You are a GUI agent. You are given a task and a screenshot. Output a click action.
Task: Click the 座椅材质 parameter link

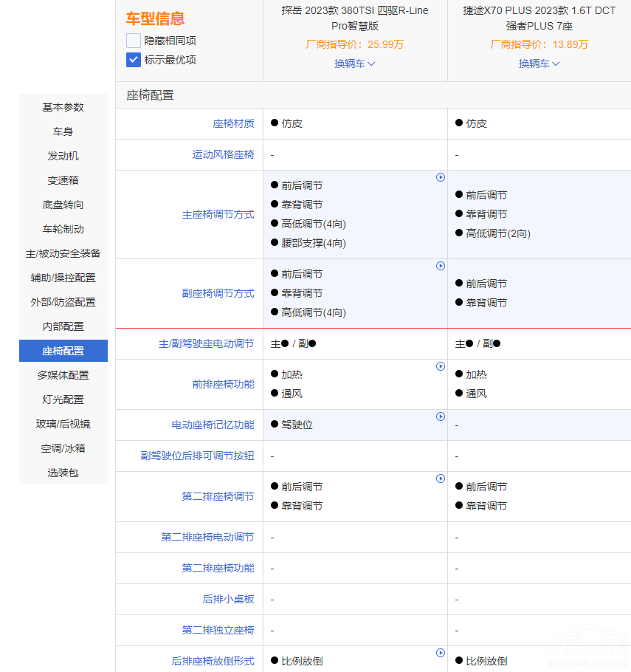pyautogui.click(x=233, y=123)
